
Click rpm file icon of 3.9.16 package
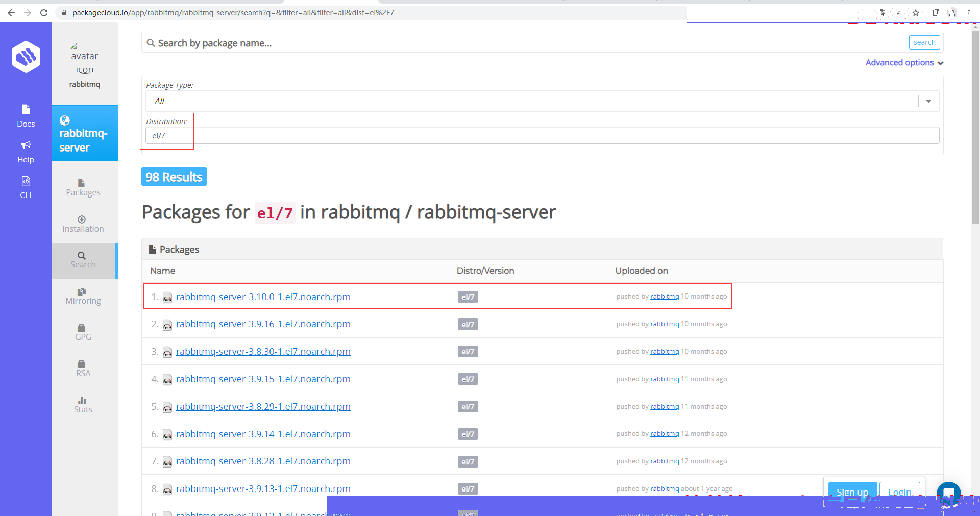pos(167,325)
